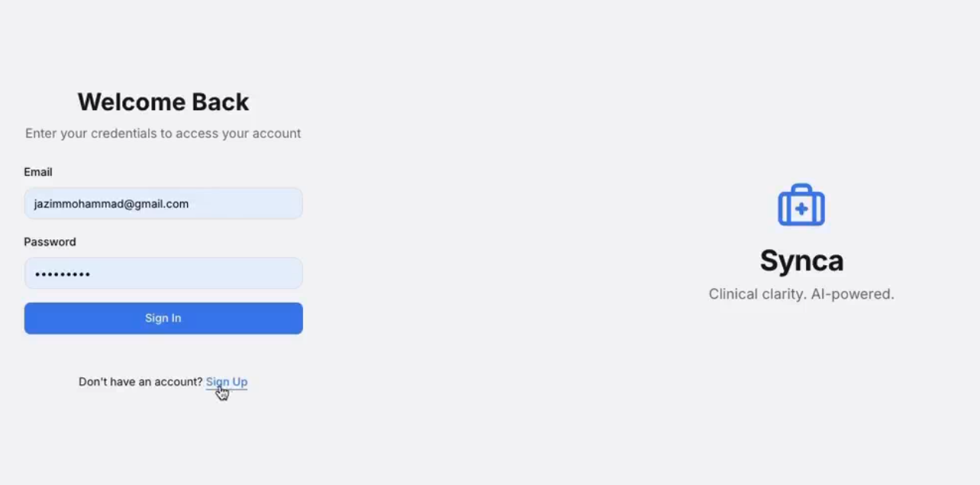Click the handle of the medical kit logo
980x485 pixels.
(801, 188)
